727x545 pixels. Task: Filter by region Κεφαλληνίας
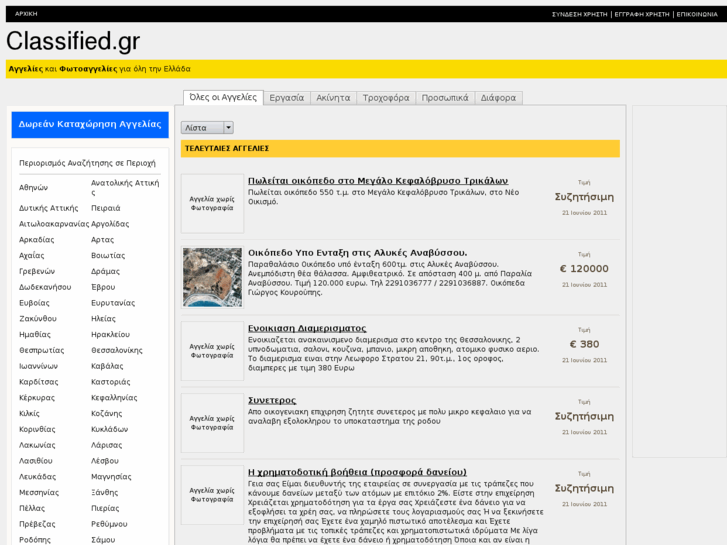[114, 398]
